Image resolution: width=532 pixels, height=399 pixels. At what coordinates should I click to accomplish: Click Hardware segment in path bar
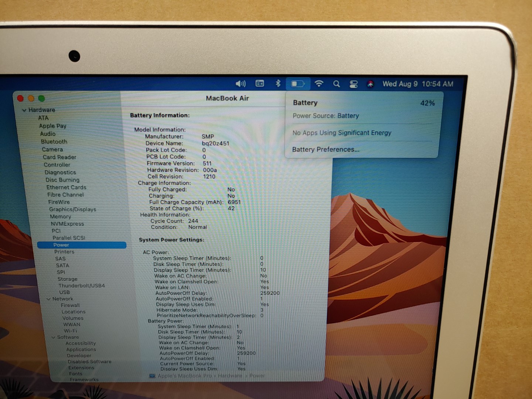230,376
